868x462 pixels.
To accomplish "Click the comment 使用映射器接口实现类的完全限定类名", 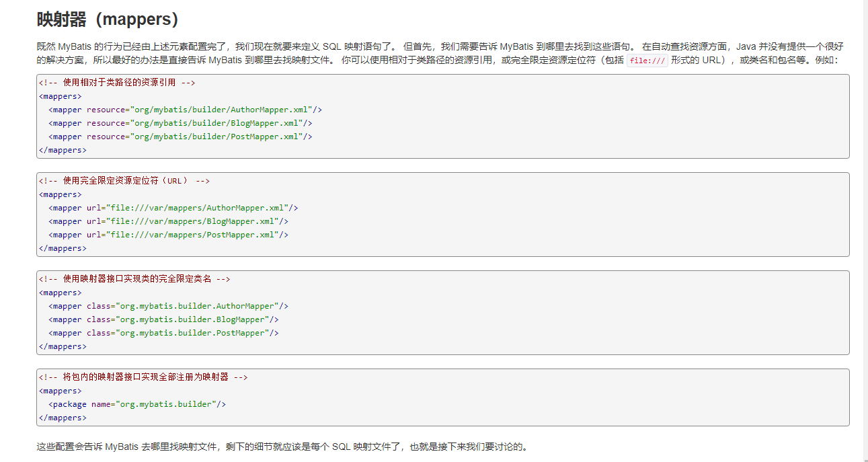I will (x=134, y=279).
